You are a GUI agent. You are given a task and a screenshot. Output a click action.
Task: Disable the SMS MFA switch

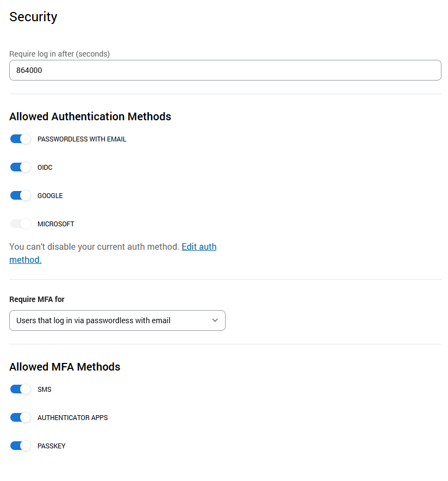[x=21, y=389]
